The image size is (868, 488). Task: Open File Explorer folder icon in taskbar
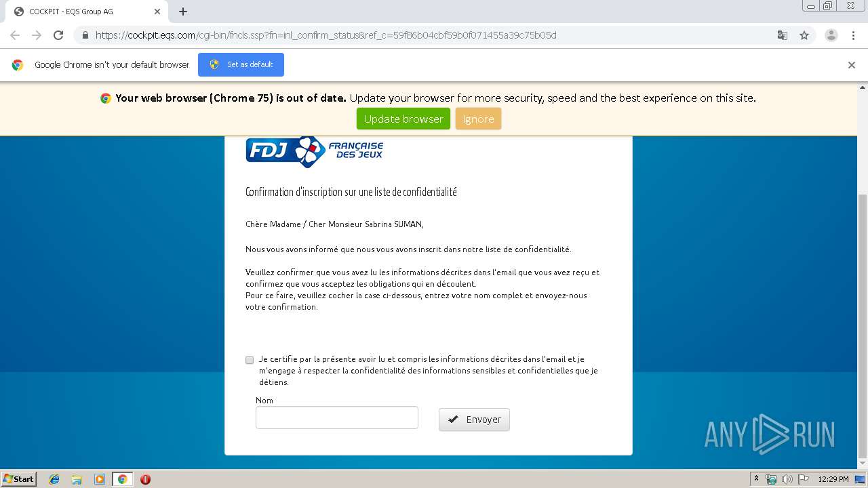[77, 479]
